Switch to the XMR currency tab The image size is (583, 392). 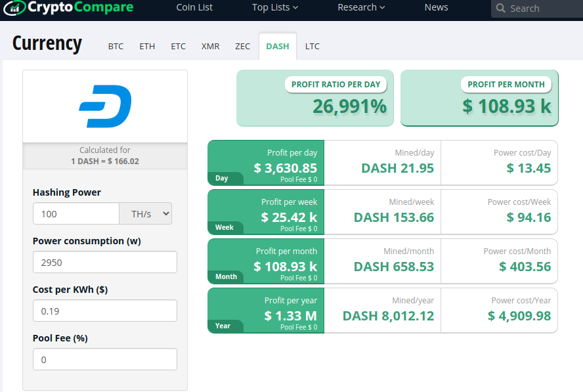(x=211, y=47)
